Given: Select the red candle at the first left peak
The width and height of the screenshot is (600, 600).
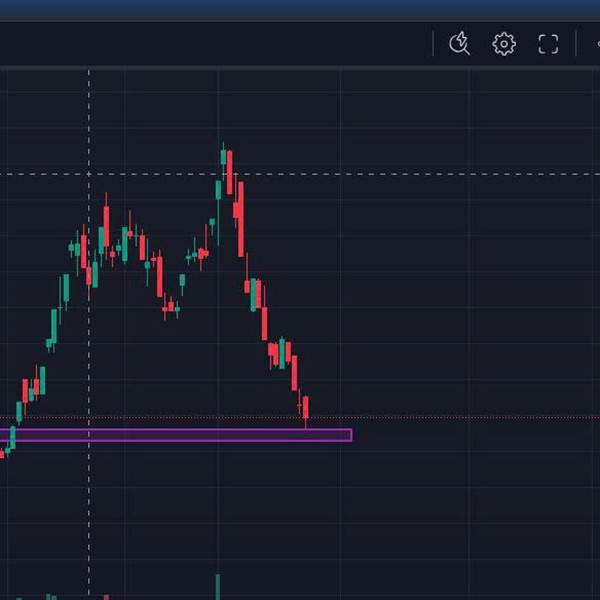Looking at the screenshot, I should click(106, 227).
